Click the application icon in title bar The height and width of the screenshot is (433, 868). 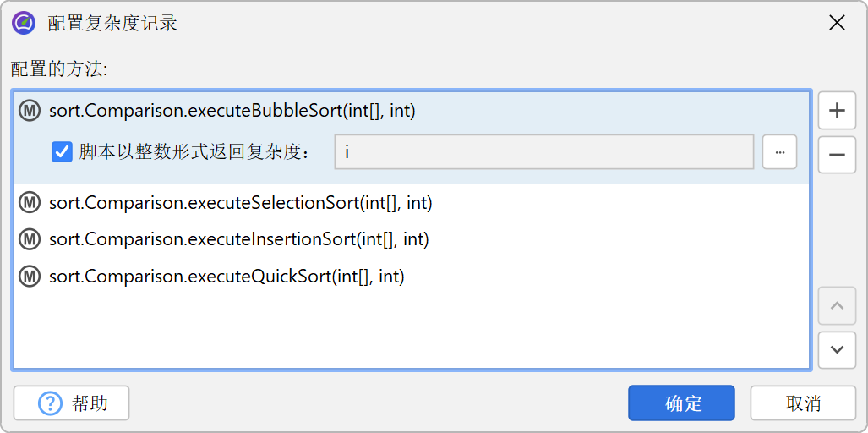[24, 23]
